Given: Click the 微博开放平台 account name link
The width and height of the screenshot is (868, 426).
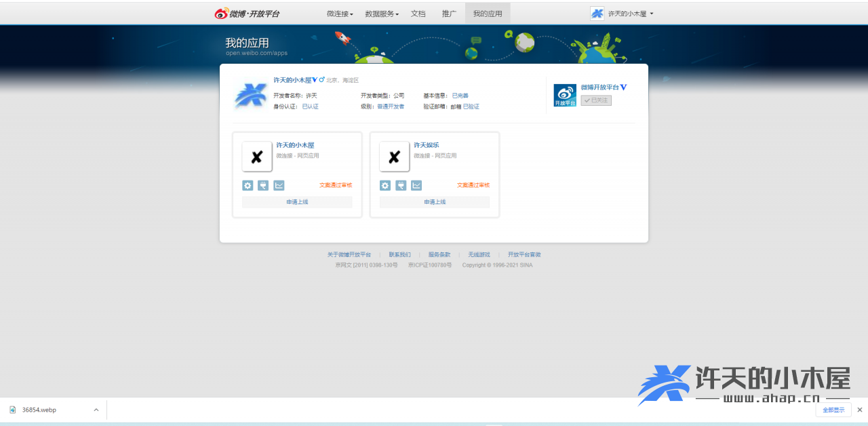Looking at the screenshot, I should (600, 88).
